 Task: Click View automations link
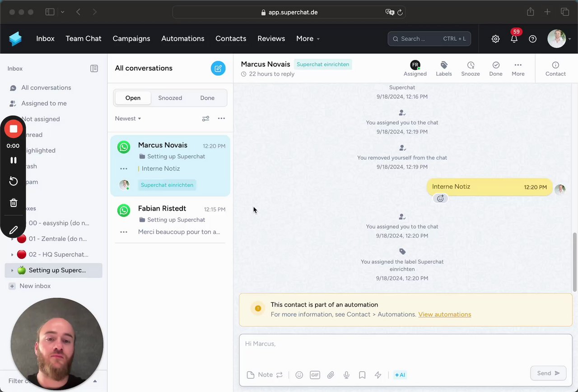[444, 314]
